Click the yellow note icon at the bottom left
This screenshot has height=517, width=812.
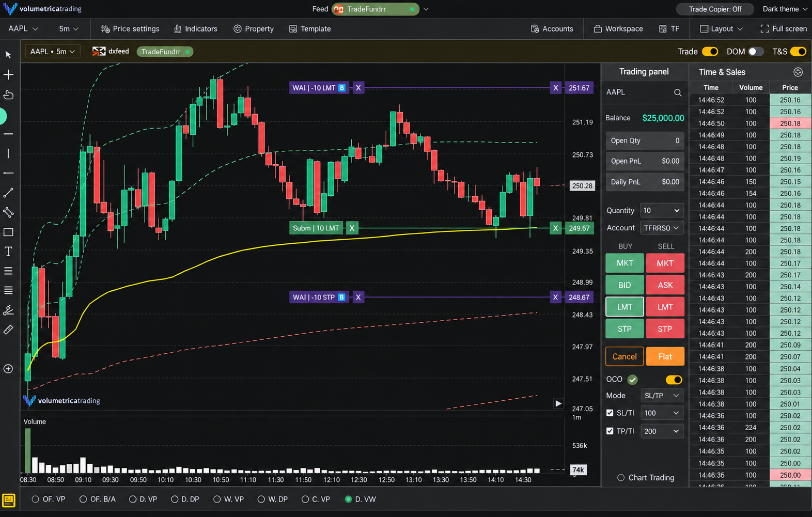click(x=9, y=500)
